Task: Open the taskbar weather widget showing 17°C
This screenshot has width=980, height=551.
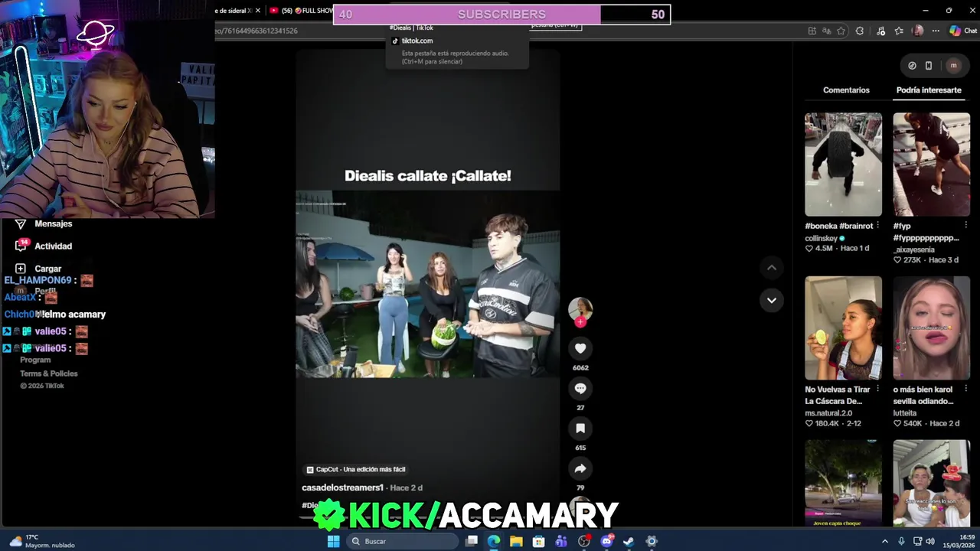Action: 42,541
